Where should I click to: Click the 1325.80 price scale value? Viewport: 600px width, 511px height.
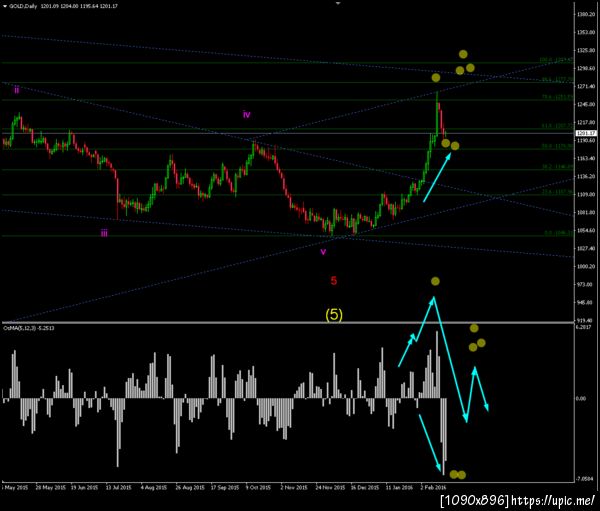(x=585, y=51)
